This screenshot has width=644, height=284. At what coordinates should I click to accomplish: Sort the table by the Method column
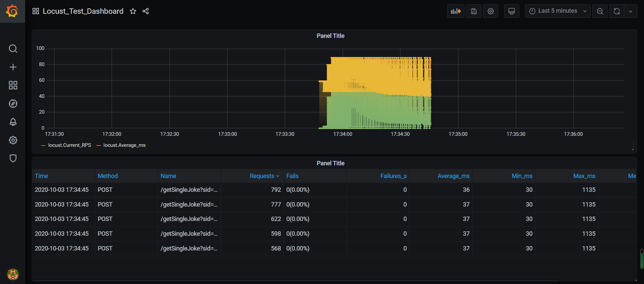pyautogui.click(x=107, y=176)
